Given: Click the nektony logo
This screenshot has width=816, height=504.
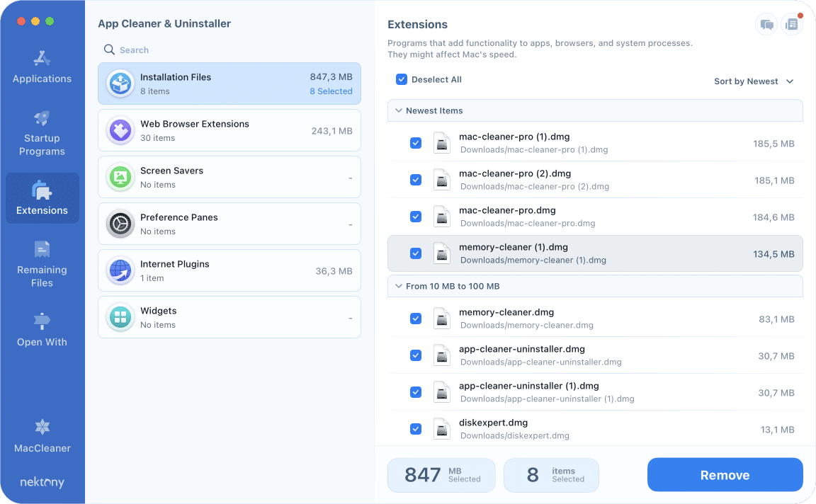Looking at the screenshot, I should [42, 482].
